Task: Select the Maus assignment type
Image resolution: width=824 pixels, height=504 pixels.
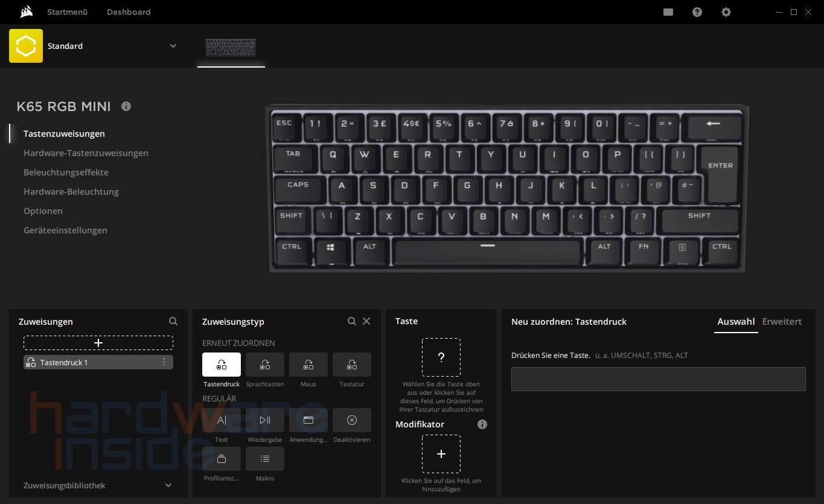Action: coord(308,364)
